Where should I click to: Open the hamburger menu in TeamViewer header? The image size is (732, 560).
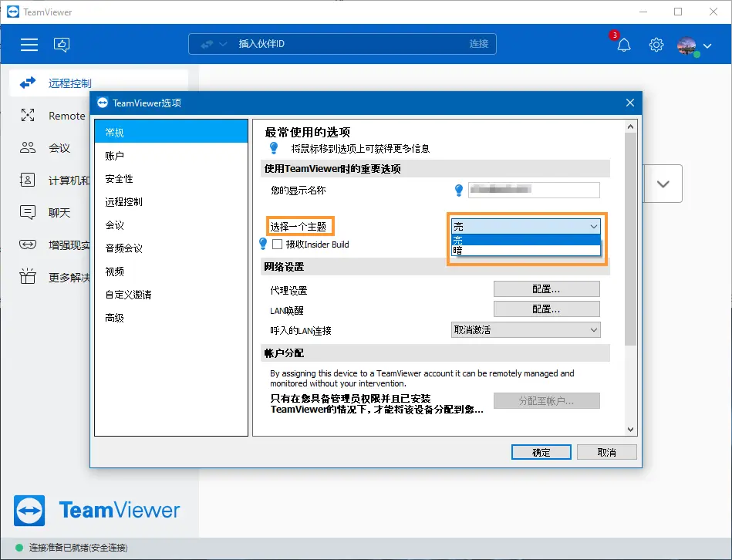(x=29, y=44)
